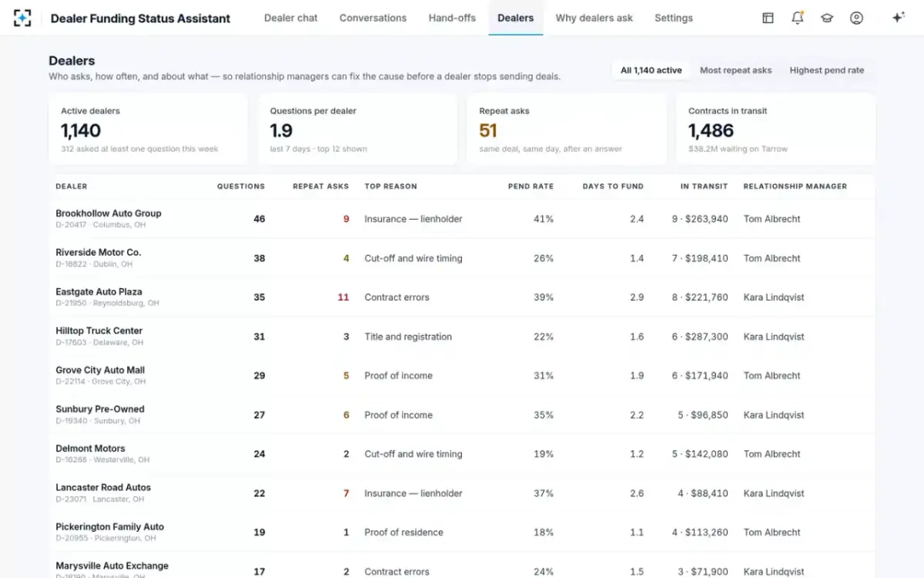
Task: Select the All 1,140 active filter
Action: 651,70
